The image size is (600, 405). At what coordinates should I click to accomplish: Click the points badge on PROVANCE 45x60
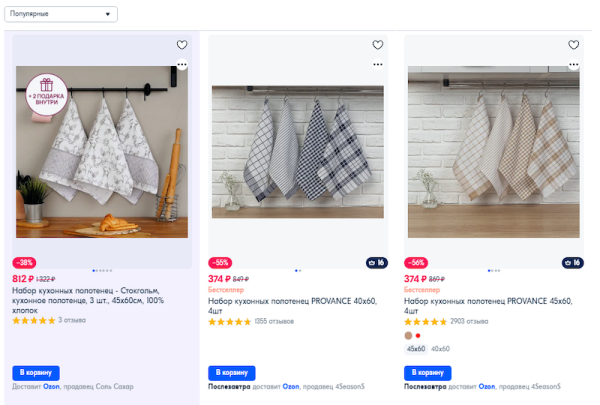click(572, 263)
